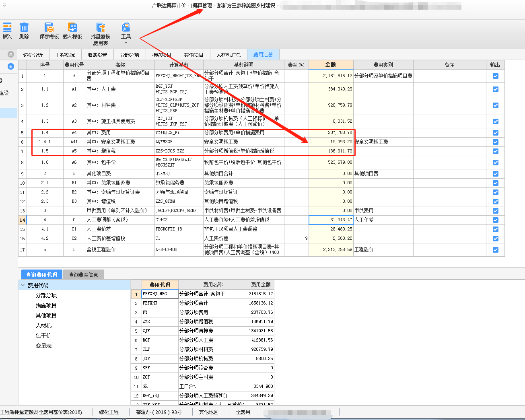This screenshot has width=525, height=420.
Task: Click the cell 安全文明施工费 in 名称 column
Action: pyautogui.click(x=120, y=142)
